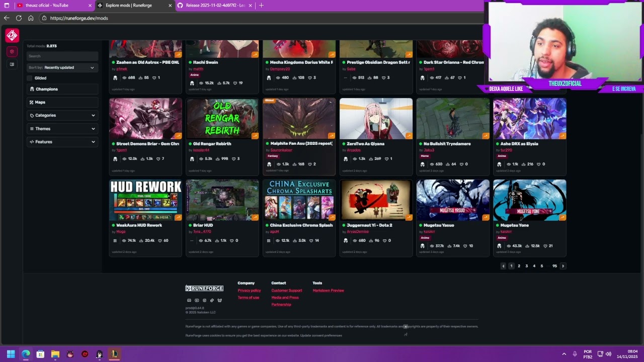Open RuneForge Bluesky footer icon
The height and width of the screenshot is (362, 644).
coord(219,301)
